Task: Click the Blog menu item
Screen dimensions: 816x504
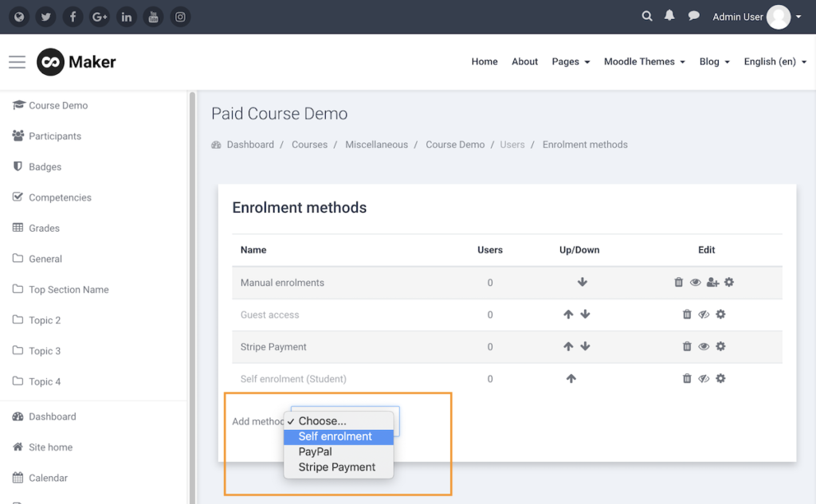Action: pos(714,61)
